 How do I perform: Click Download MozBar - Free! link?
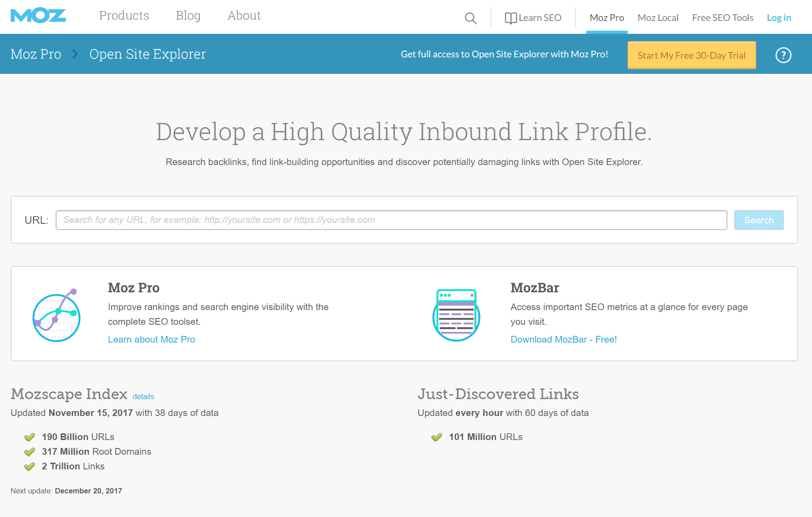coord(564,339)
